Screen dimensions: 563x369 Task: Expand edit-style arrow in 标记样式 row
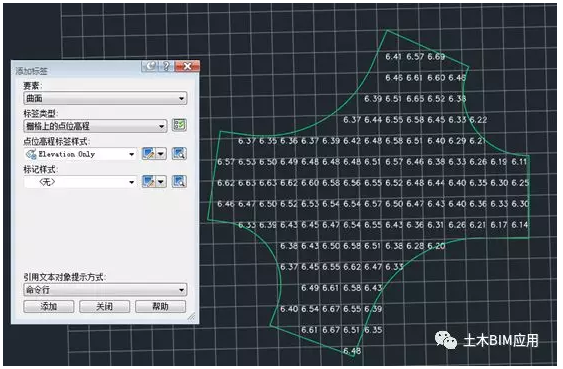161,182
